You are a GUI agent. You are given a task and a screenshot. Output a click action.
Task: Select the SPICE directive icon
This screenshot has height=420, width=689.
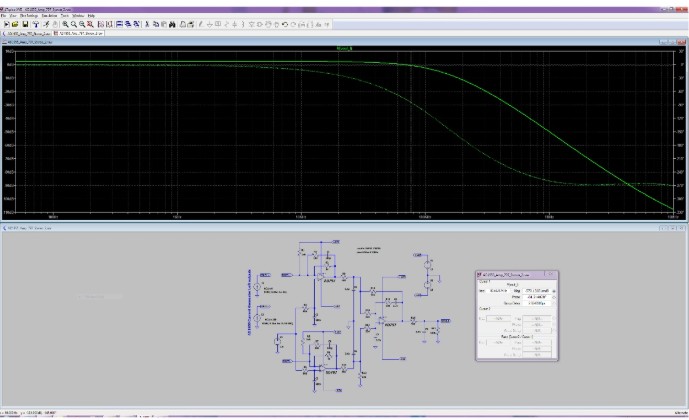point(326,24)
